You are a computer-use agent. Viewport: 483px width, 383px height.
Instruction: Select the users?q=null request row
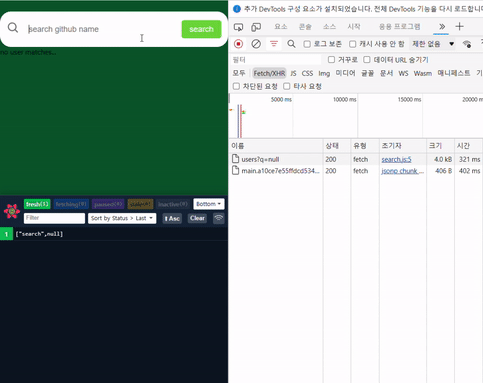coord(356,159)
